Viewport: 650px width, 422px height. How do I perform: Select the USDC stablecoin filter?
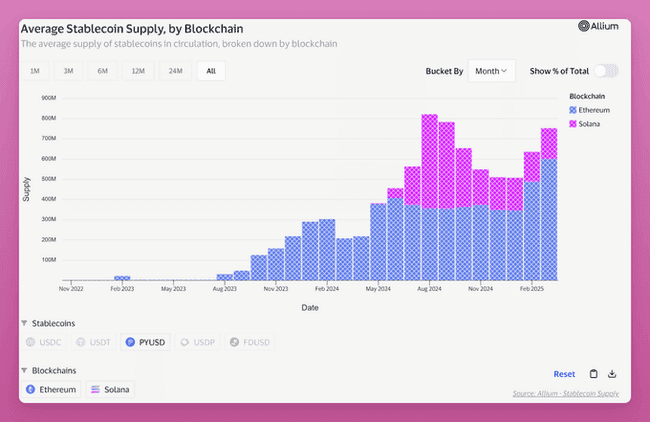(47, 342)
